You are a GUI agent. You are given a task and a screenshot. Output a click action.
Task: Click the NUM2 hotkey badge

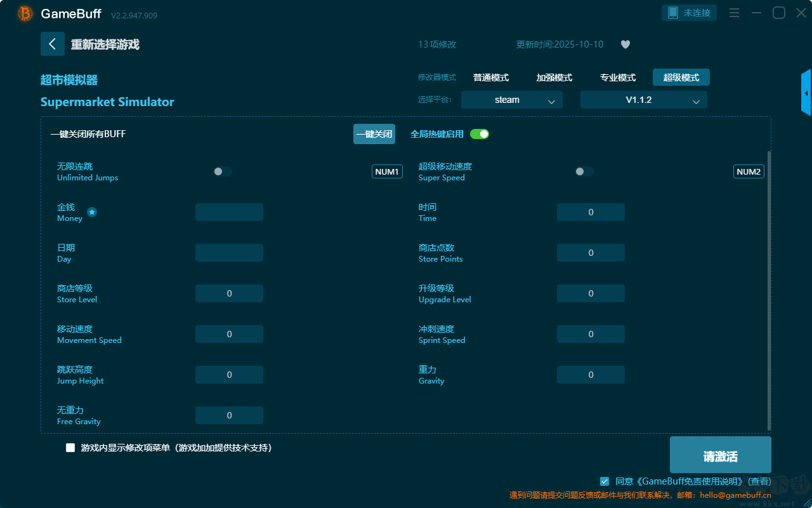(749, 171)
